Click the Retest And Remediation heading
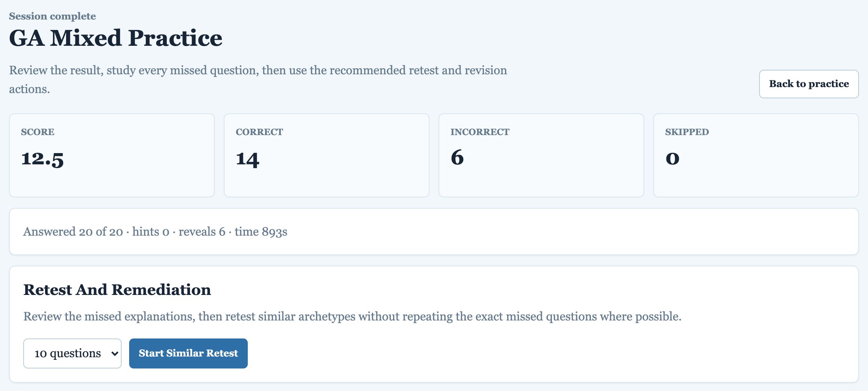This screenshot has height=391, width=868. [117, 290]
